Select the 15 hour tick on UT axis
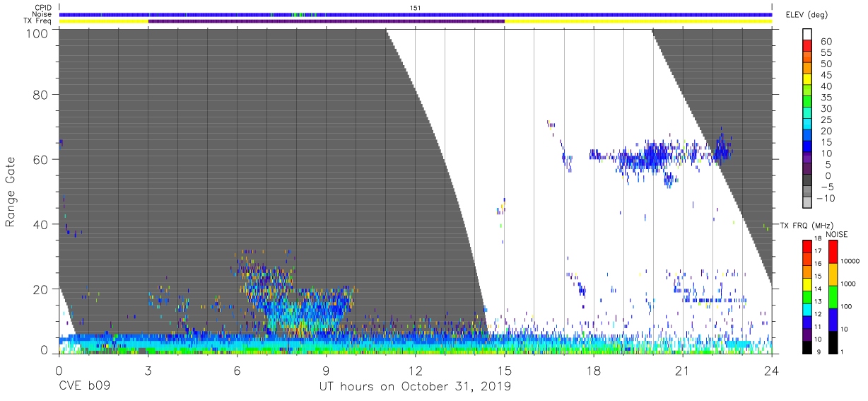Viewport: 868px width, 401px height. pyautogui.click(x=504, y=371)
